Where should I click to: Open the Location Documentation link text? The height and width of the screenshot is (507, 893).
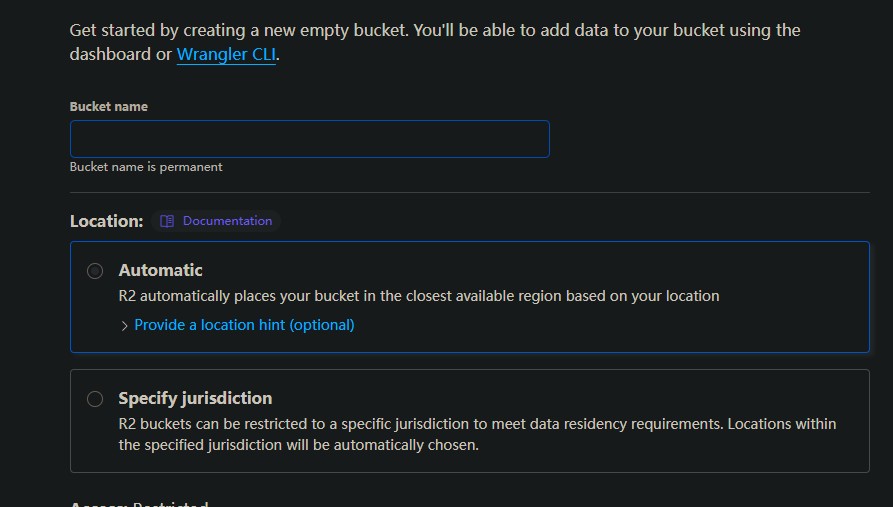(x=227, y=221)
